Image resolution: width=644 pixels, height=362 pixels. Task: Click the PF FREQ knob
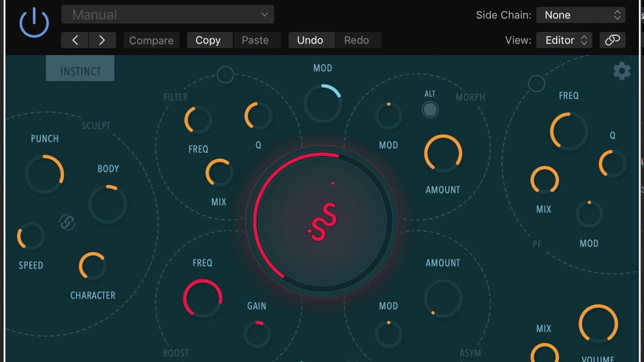click(569, 131)
